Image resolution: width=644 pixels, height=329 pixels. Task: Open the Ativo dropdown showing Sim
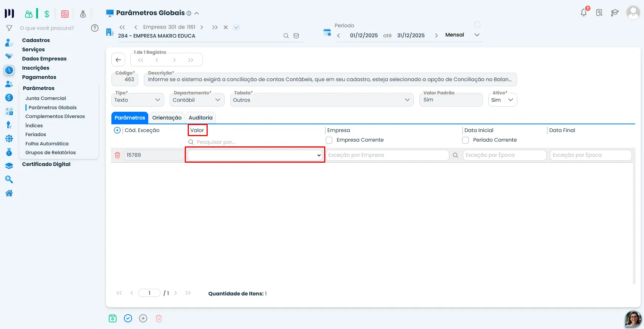click(502, 100)
